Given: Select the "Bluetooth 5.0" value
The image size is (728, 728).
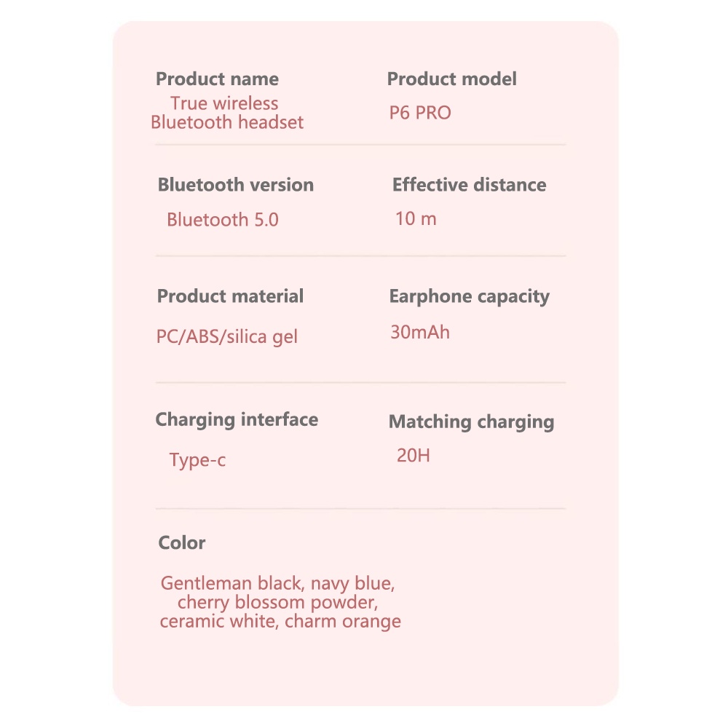Looking at the screenshot, I should pyautogui.click(x=222, y=220).
